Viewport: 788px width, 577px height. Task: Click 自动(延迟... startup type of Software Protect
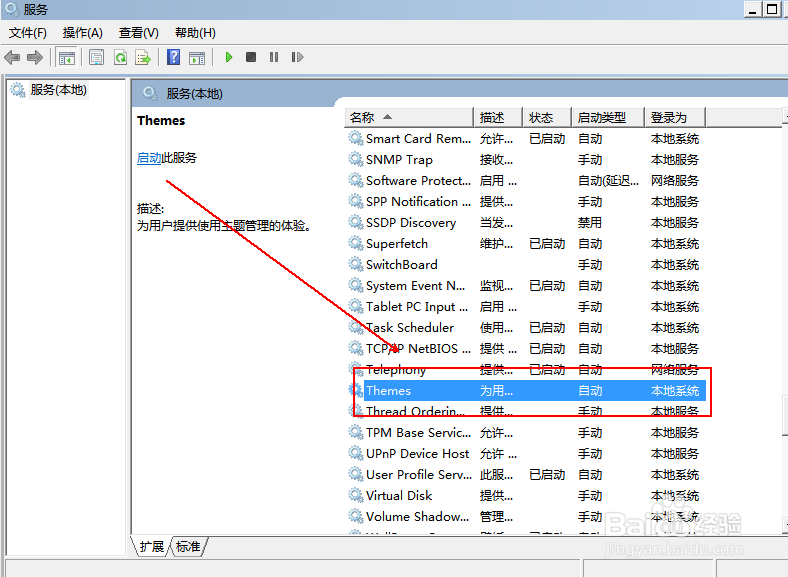pos(608,180)
